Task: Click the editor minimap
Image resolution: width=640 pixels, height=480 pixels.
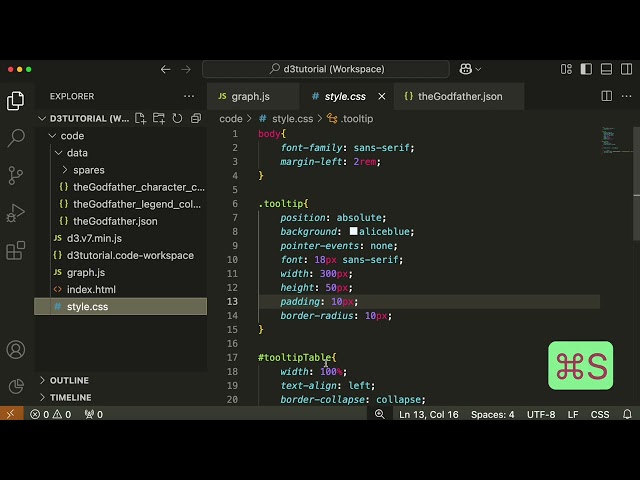Action: tap(616, 141)
